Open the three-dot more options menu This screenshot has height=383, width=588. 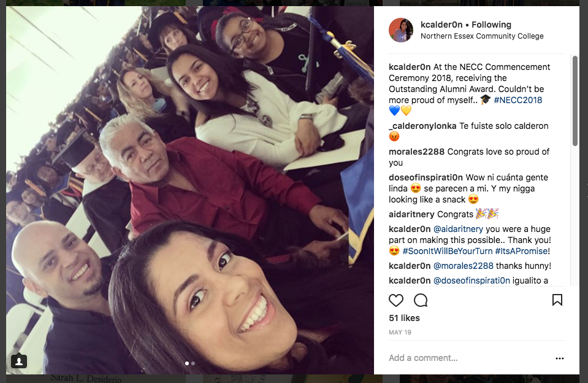tap(560, 358)
